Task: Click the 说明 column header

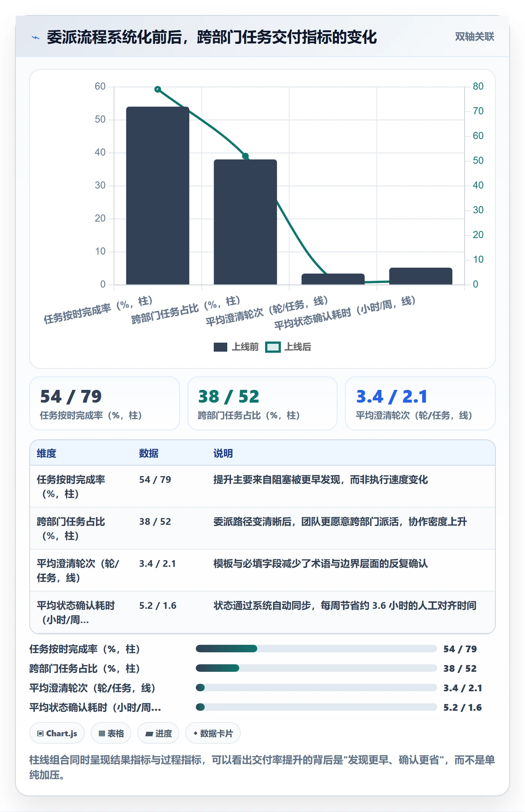Action: coord(223,453)
